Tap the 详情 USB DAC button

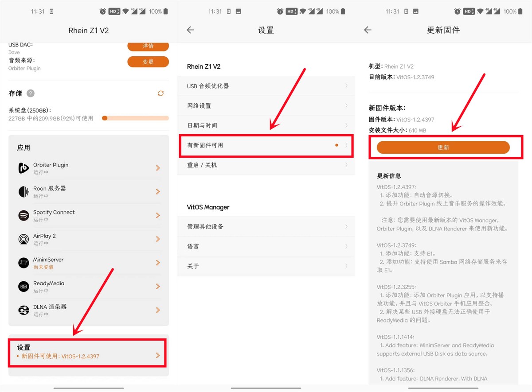[148, 46]
